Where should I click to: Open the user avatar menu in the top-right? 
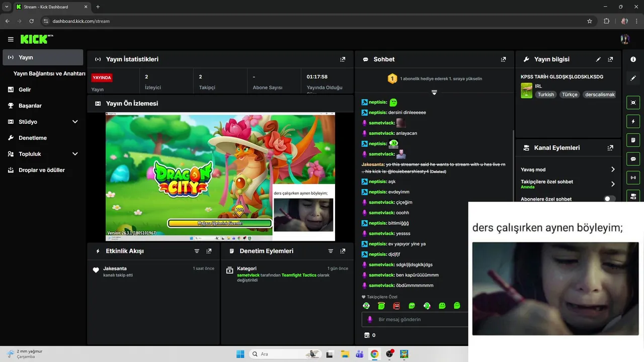tap(625, 39)
